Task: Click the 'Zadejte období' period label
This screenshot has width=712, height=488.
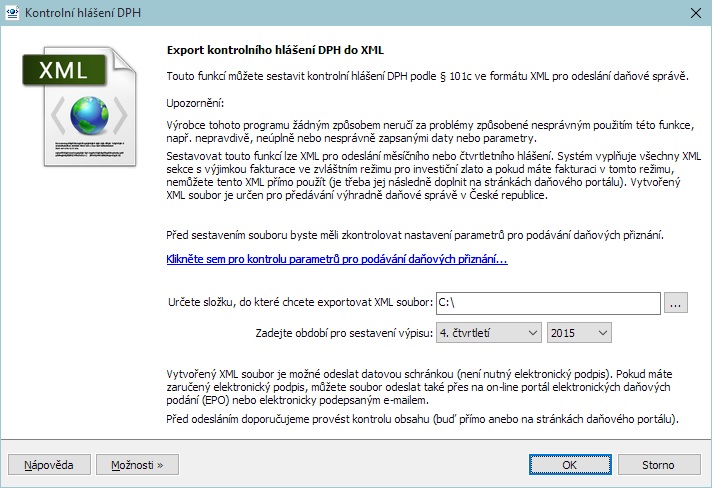Action: coord(344,332)
